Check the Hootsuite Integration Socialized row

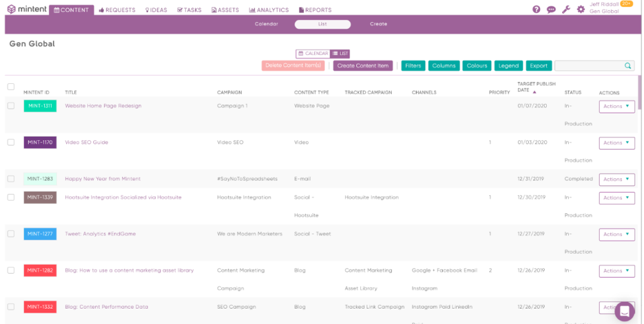(x=11, y=197)
